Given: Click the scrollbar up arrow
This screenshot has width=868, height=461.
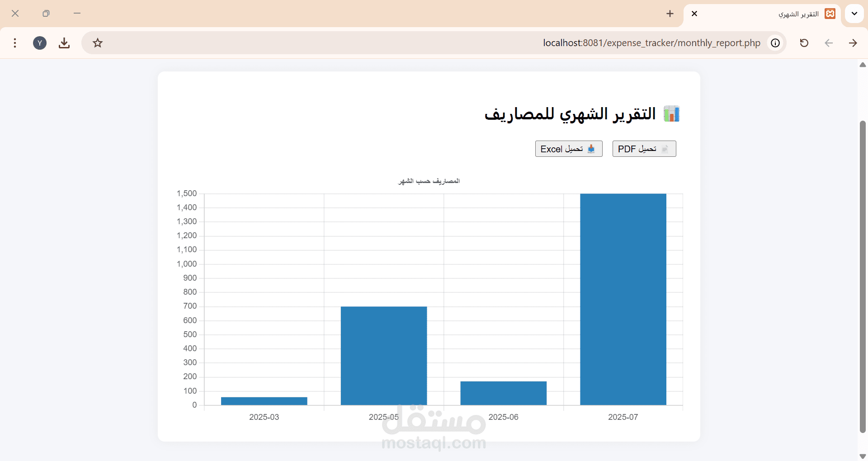Looking at the screenshot, I should pos(863,65).
